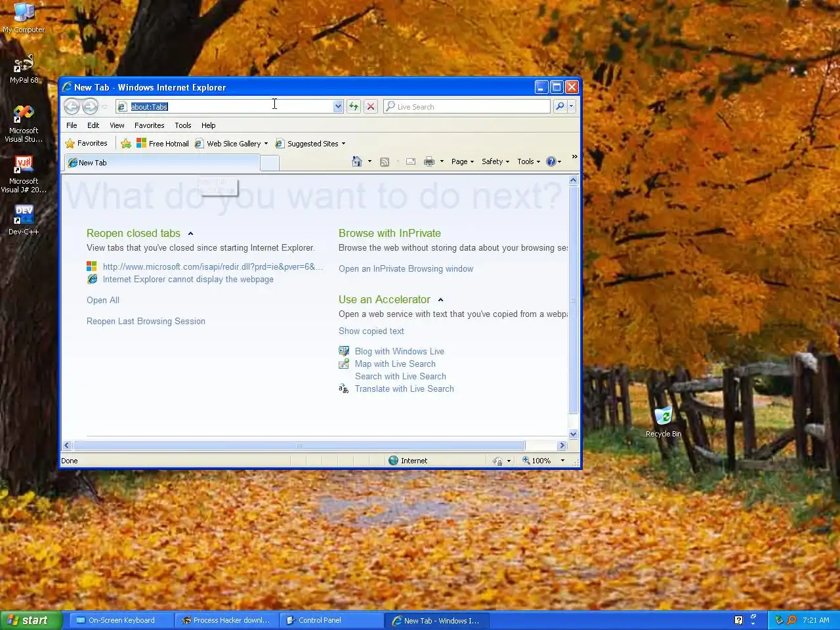The height and width of the screenshot is (630, 840).
Task: Click the Back navigation arrow button
Action: 72,106
